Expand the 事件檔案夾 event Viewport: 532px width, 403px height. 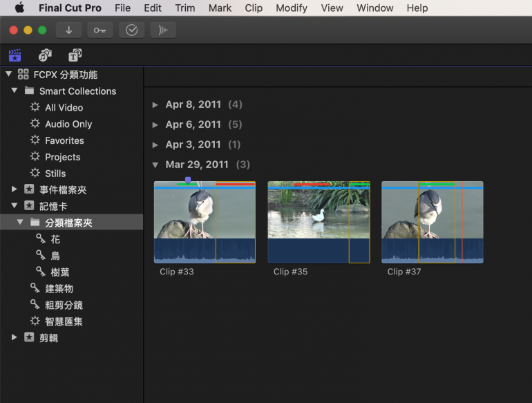click(15, 189)
